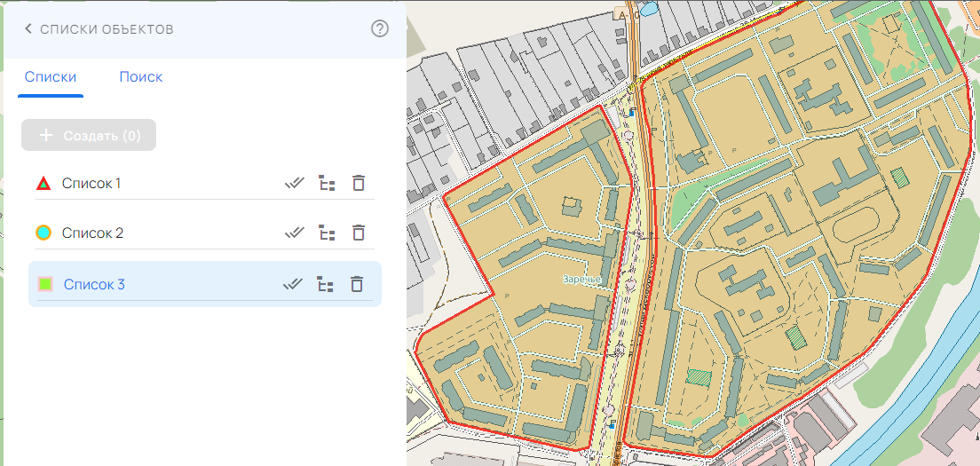The image size is (980, 466).
Task: Toggle double checkmark for Список 2
Action: [294, 233]
